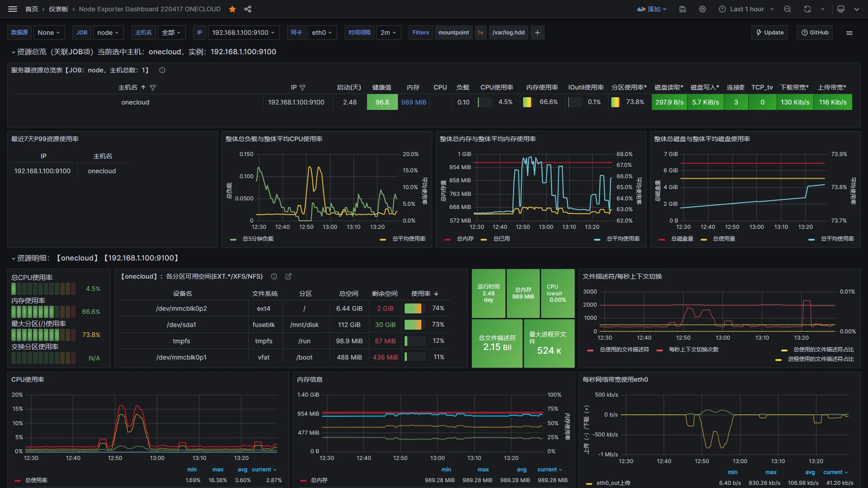Open the refresh interval dropdown arrow
Viewport: 868px width, 488px height.
[x=822, y=9]
